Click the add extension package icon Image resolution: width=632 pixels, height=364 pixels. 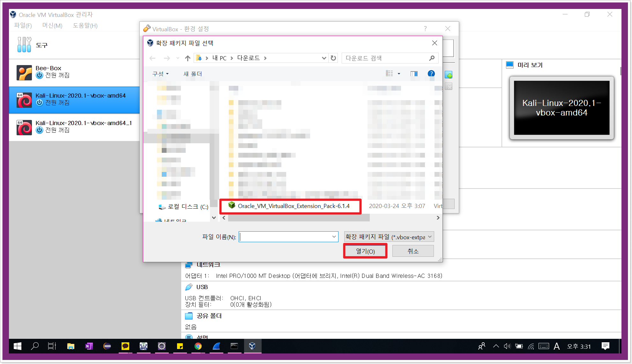449,75
